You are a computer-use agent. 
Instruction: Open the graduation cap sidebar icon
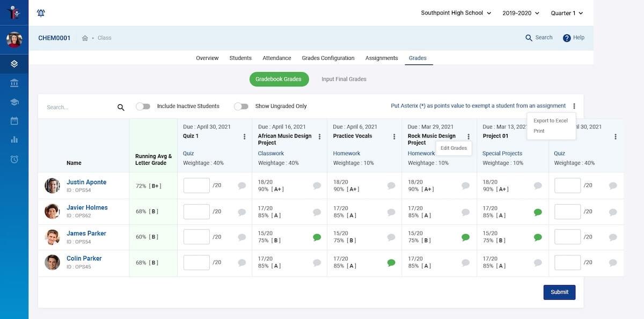14,102
